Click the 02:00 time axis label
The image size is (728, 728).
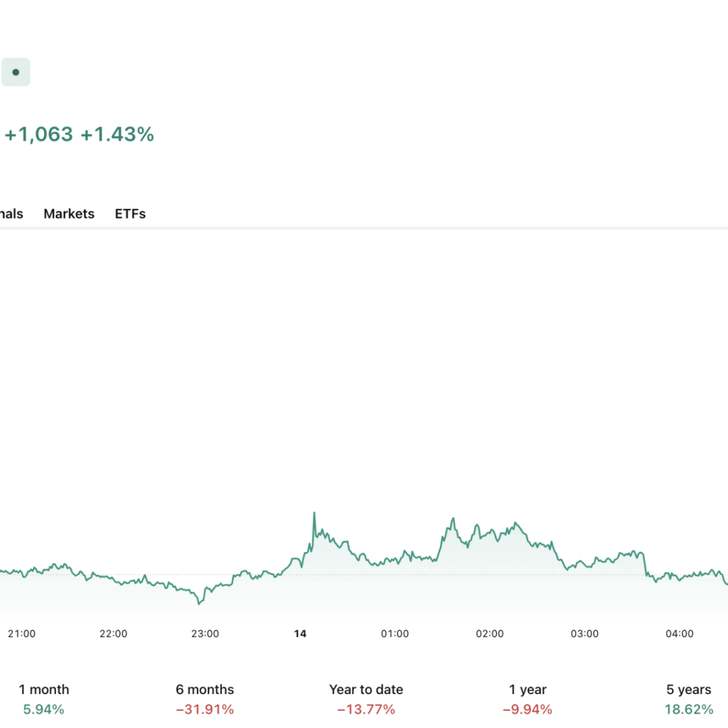coord(490,633)
